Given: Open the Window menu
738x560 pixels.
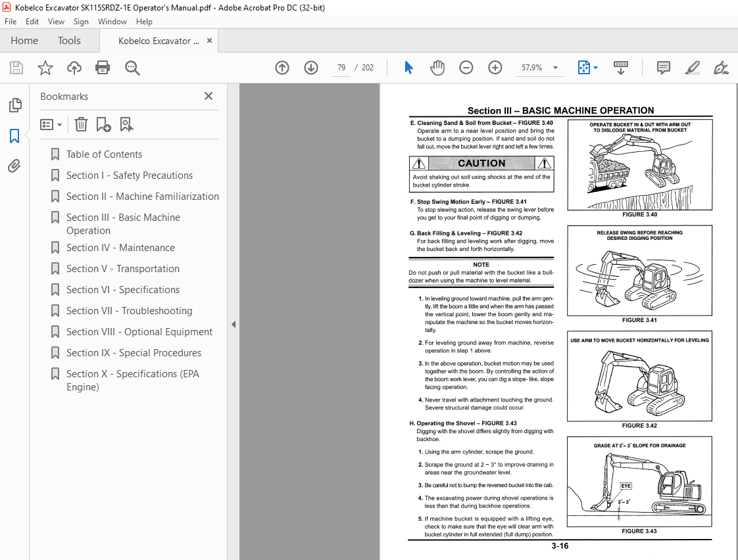Looking at the screenshot, I should click(112, 22).
